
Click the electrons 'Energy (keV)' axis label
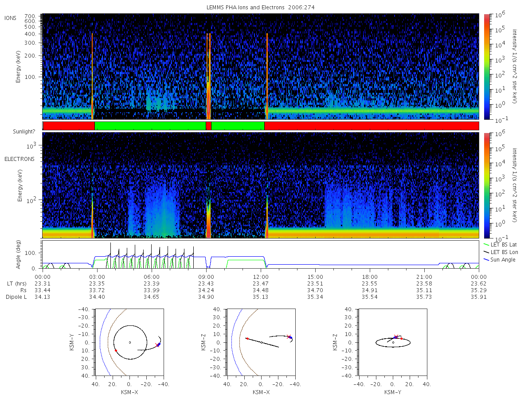(20, 185)
